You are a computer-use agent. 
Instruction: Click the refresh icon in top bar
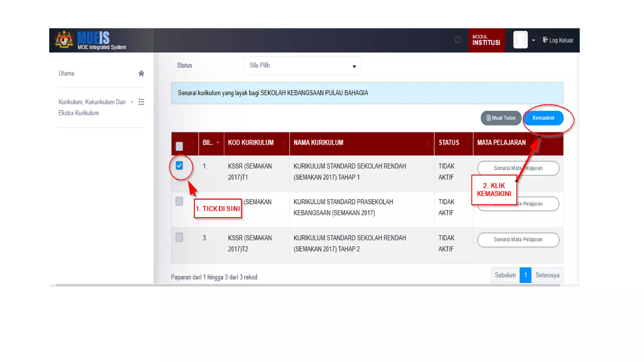(458, 40)
